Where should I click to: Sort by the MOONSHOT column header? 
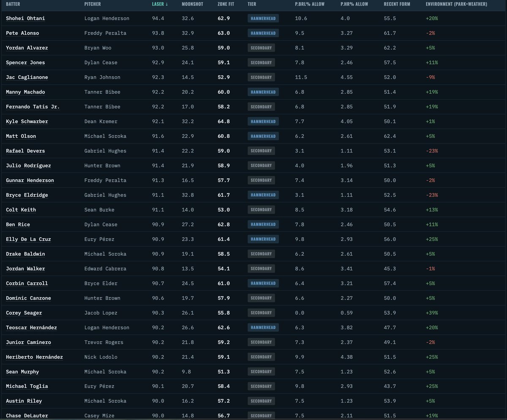pos(192,4)
